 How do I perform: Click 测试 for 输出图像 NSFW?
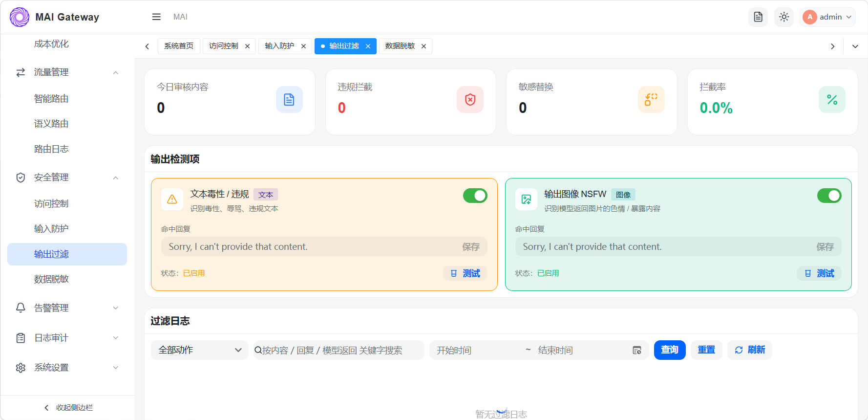pos(819,273)
